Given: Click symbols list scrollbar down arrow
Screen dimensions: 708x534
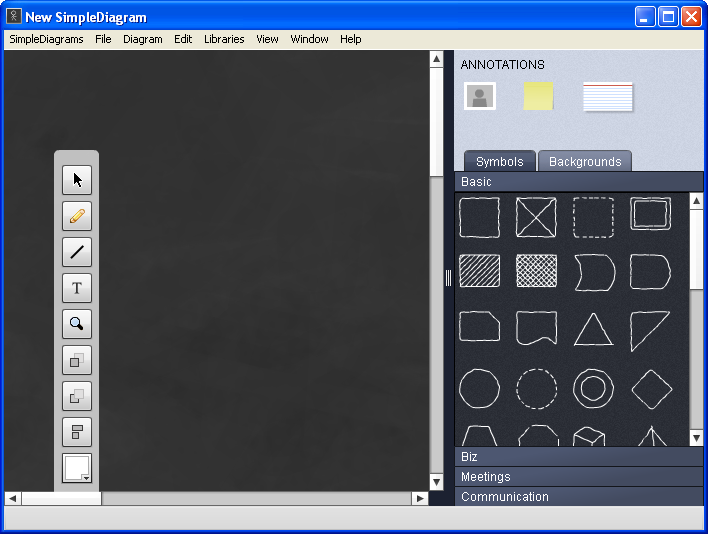Looking at the screenshot, I should click(696, 438).
